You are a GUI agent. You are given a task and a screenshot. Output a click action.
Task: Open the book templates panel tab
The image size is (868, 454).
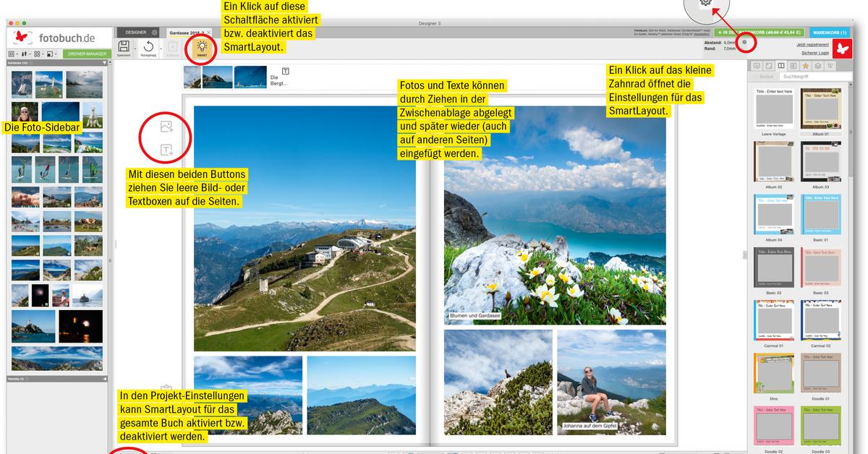pyautogui.click(x=781, y=66)
